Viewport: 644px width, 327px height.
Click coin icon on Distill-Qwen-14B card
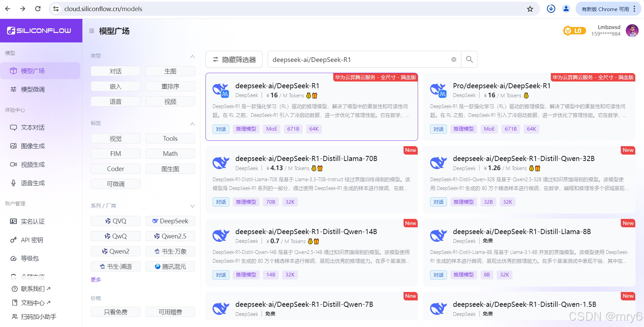[x=310, y=241]
